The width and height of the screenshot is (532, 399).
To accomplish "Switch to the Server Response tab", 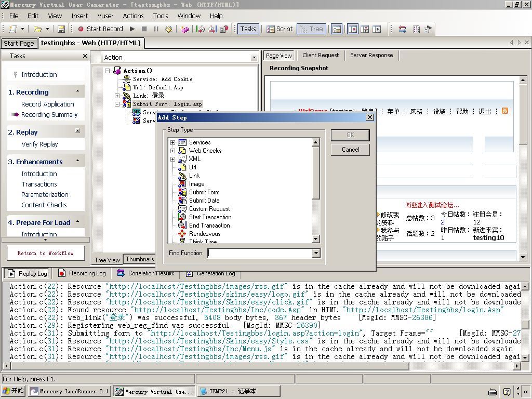I will coord(371,55).
